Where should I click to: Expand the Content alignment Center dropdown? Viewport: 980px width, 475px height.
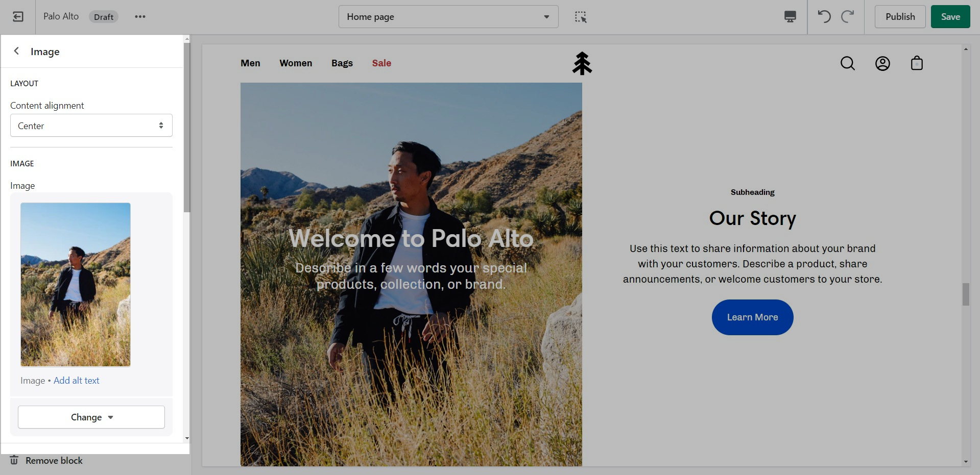[91, 126]
